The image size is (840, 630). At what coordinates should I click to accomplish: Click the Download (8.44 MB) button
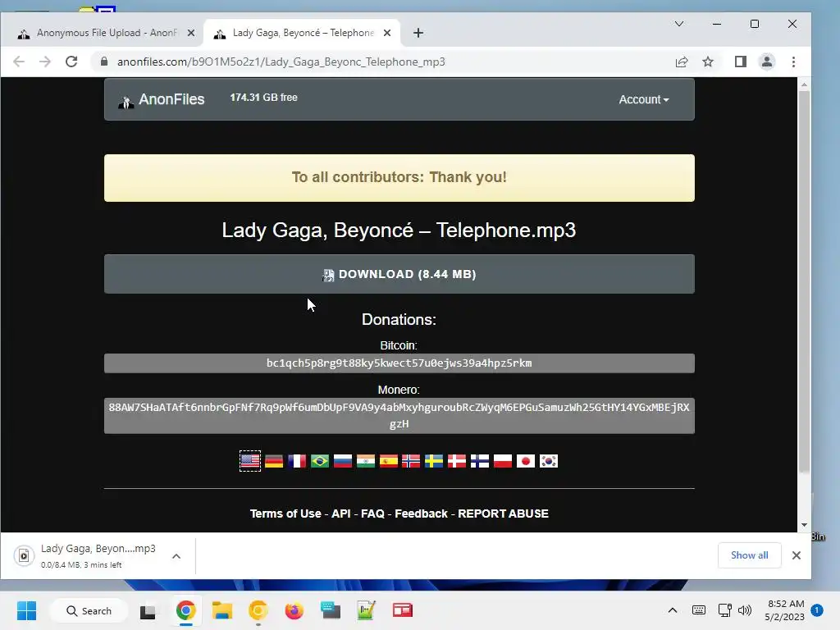coord(399,274)
